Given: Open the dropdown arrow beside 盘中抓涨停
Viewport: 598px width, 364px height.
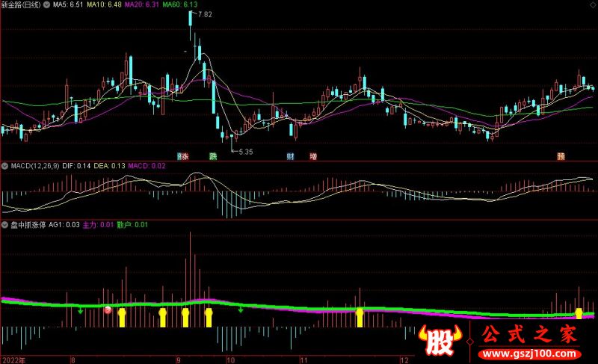Looking at the screenshot, I should pyautogui.click(x=4, y=224).
